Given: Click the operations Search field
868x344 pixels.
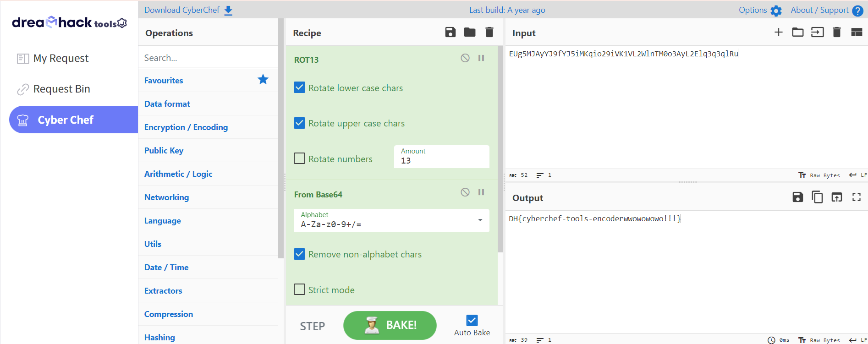Looking at the screenshot, I should pos(209,58).
